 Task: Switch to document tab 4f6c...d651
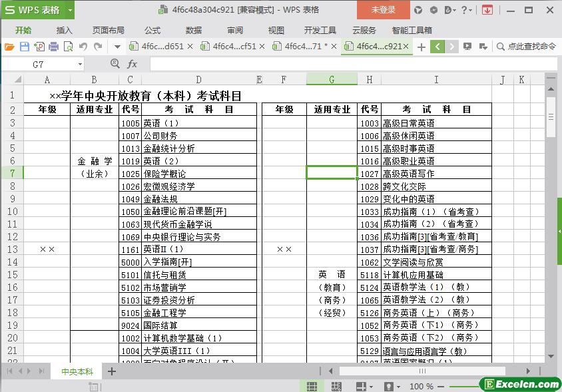pyautogui.click(x=162, y=47)
